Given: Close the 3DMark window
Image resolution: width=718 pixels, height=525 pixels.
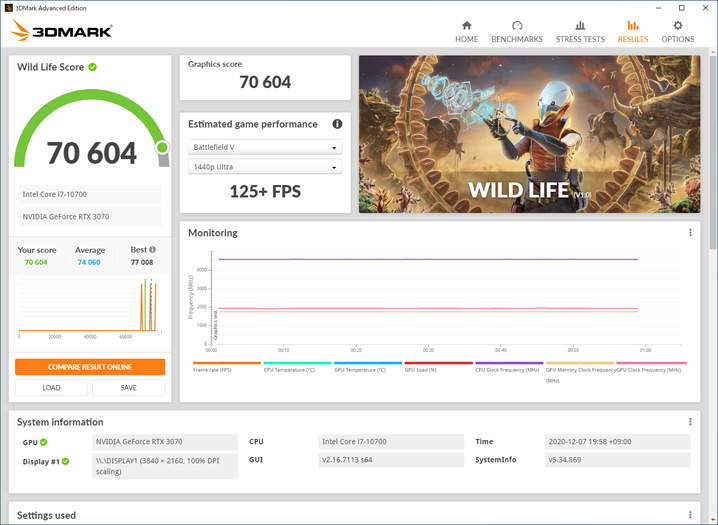Looking at the screenshot, I should click(x=706, y=8).
